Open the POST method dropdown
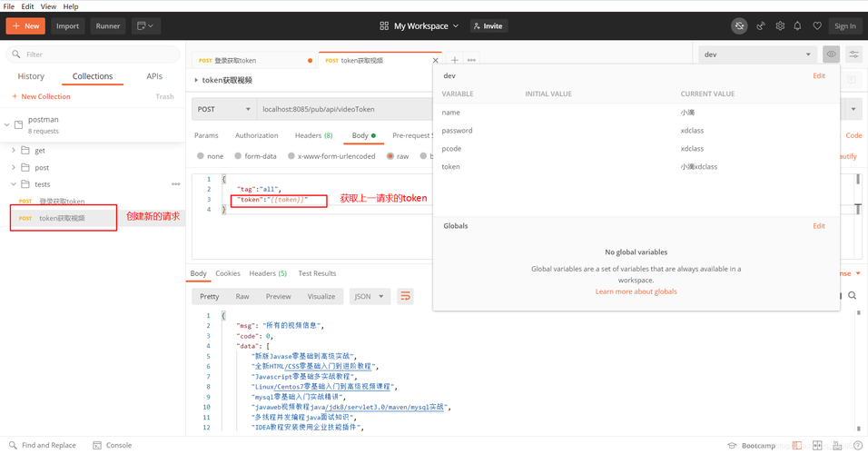Screen dimensions: 868x454 coord(224,109)
